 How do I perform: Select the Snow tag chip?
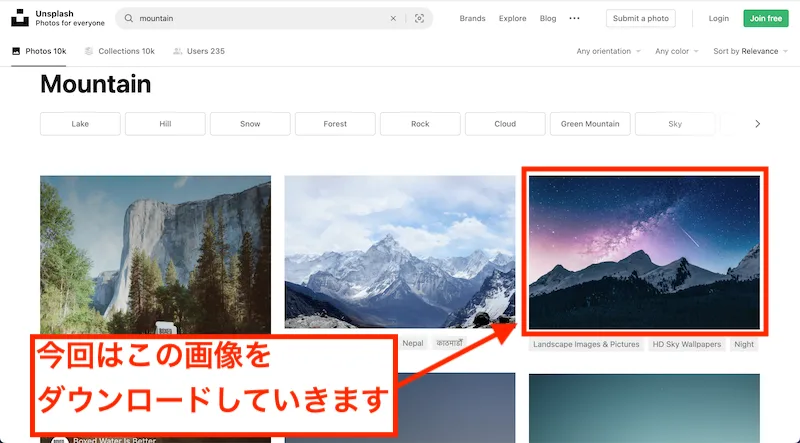(x=250, y=124)
